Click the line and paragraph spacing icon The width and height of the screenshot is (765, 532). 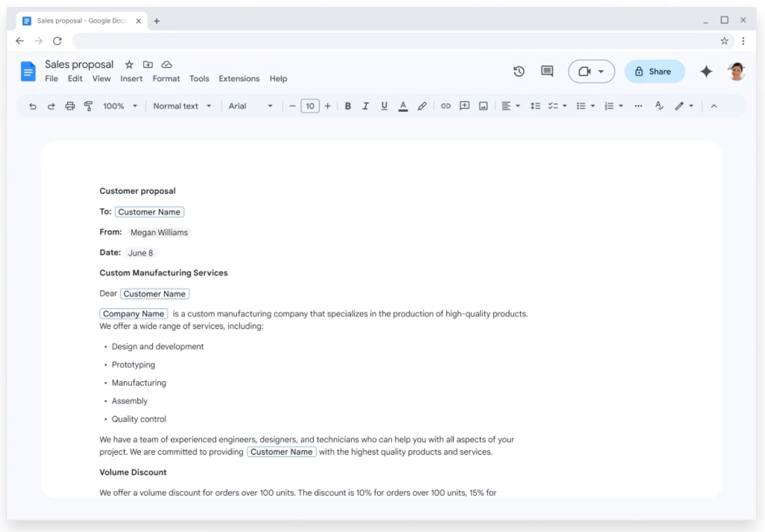[535, 106]
